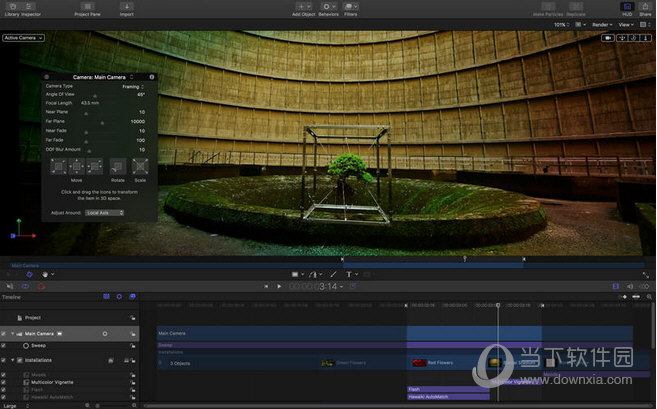The image size is (657, 409).
Task: Click the timeline playhead marker
Action: coord(498,305)
